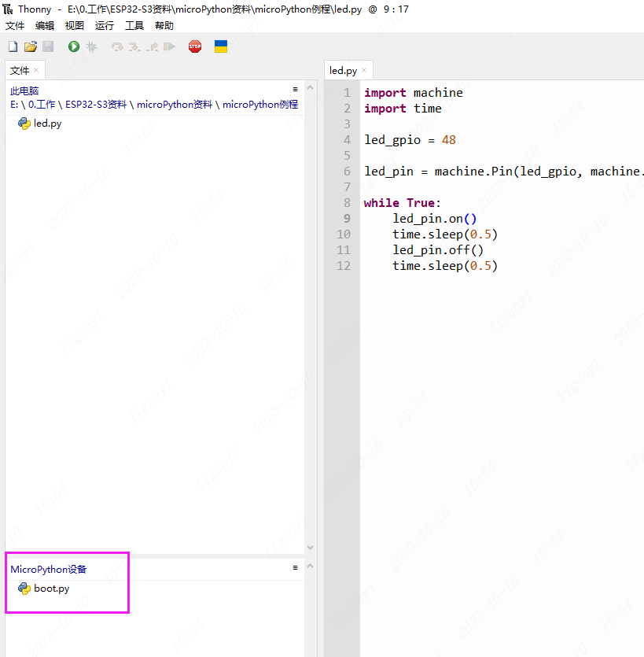Click the 此电脑 location link

[x=24, y=91]
